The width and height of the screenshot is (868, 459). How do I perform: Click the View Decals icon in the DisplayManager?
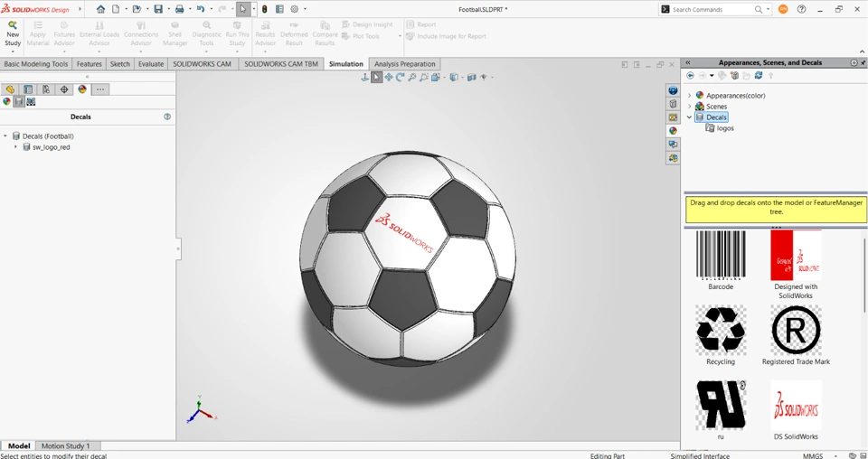point(19,102)
